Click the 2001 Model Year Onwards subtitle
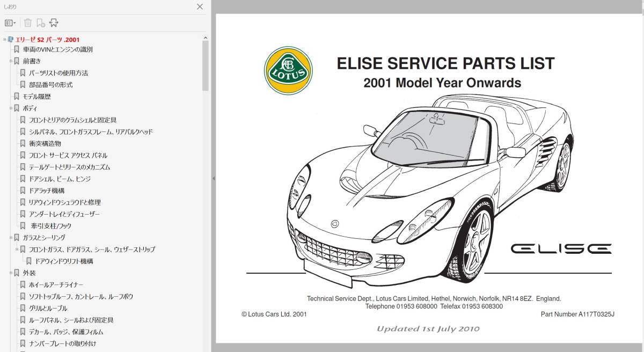The image size is (644, 352). pyautogui.click(x=442, y=83)
